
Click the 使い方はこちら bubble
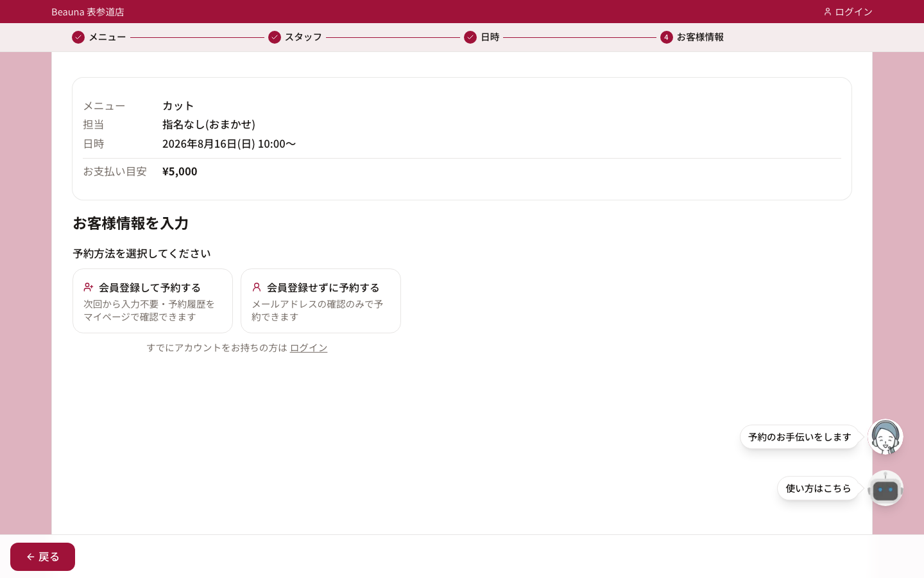[818, 488]
